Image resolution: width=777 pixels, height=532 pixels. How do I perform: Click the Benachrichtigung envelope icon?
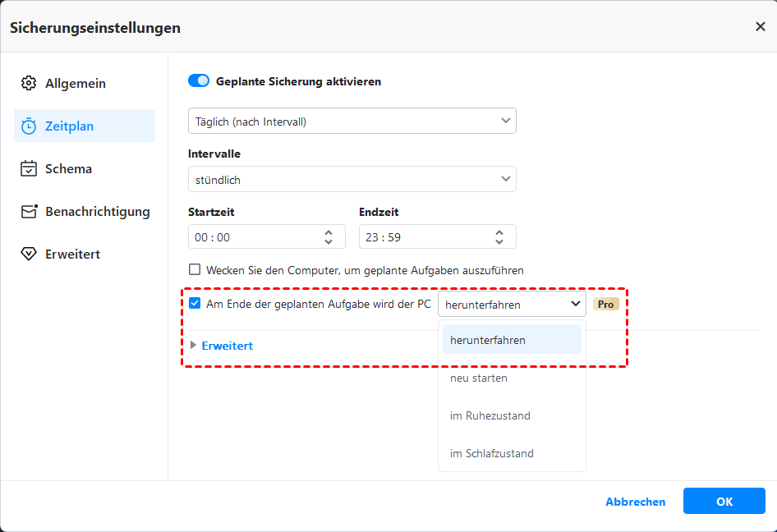tap(30, 212)
